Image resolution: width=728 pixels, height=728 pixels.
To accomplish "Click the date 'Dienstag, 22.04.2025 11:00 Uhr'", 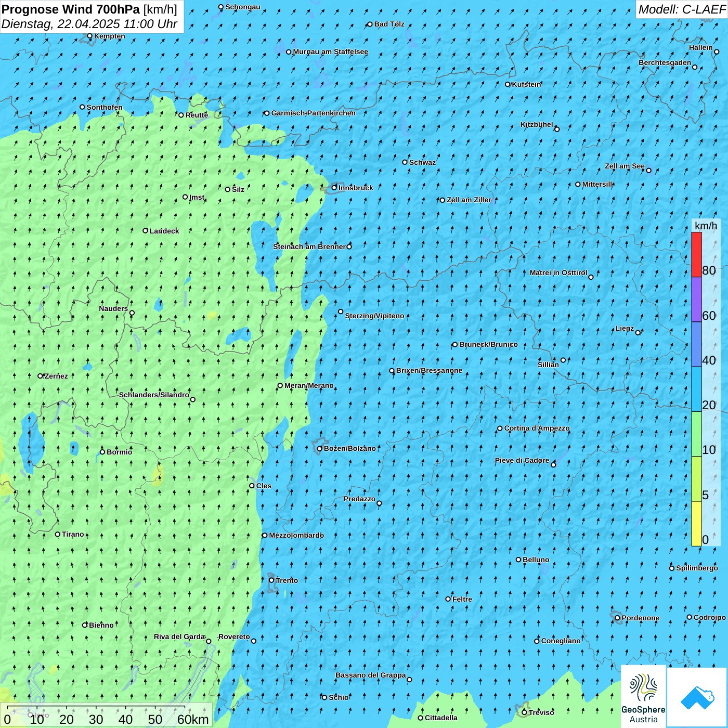I will 89,24.
